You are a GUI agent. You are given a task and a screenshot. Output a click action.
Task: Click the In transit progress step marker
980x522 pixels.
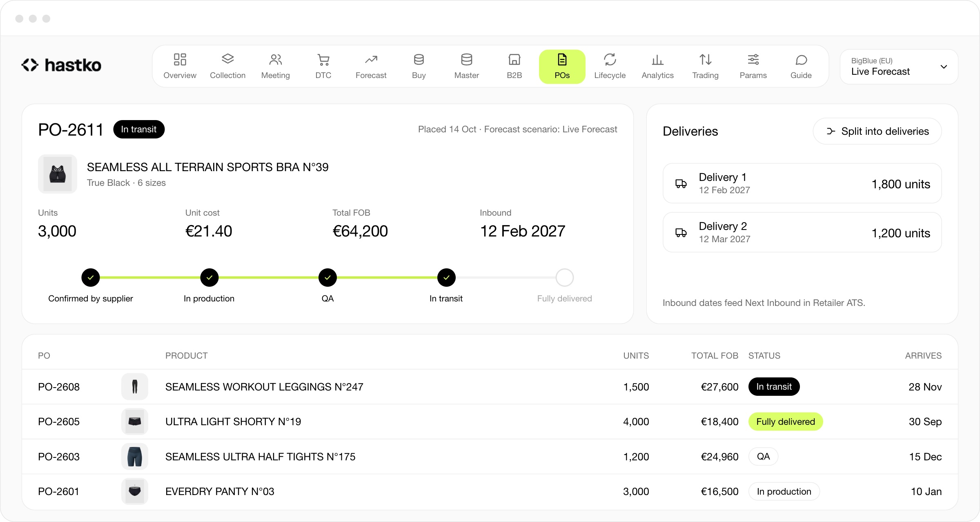[446, 277]
